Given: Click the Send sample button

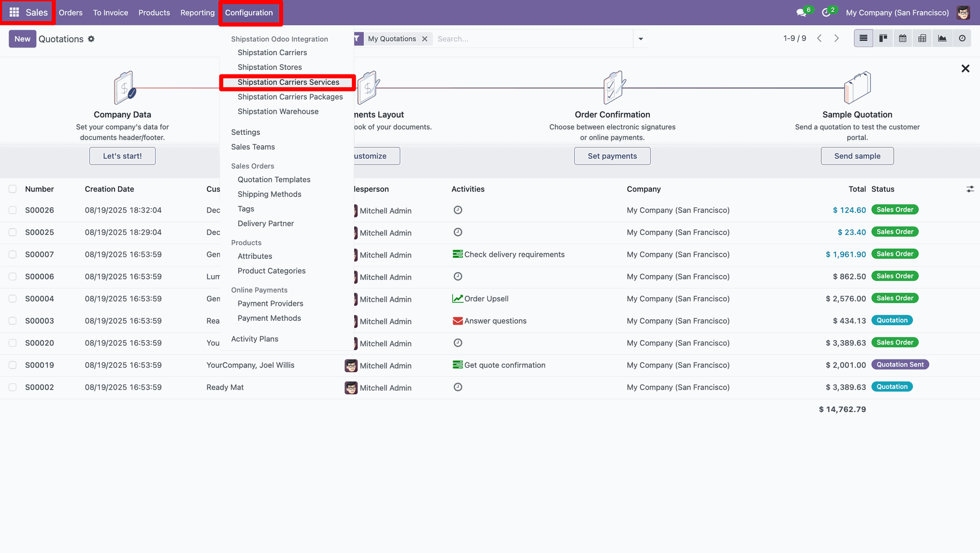Looking at the screenshot, I should click(857, 156).
